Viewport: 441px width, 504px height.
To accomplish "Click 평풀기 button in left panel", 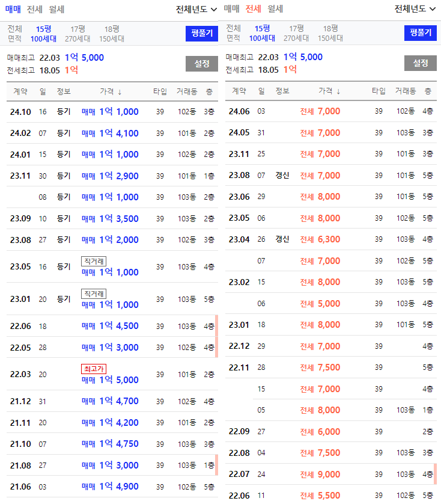I will [x=202, y=34].
